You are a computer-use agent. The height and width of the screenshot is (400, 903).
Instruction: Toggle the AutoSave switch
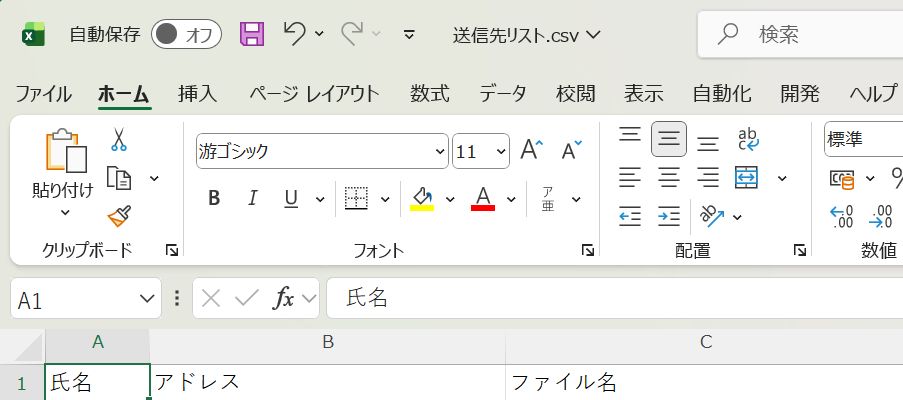(186, 35)
